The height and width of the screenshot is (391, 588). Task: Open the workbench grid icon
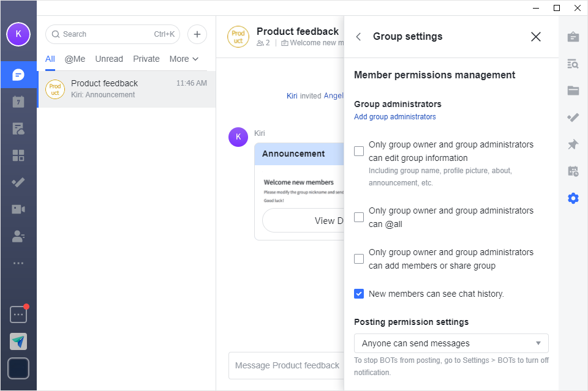(18, 155)
